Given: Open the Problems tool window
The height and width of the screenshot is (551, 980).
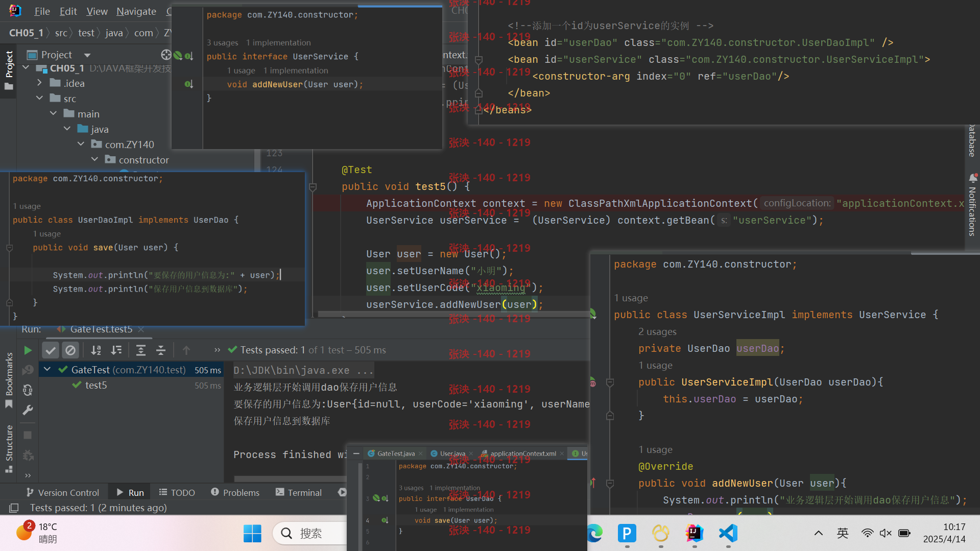Looking at the screenshot, I should (235, 492).
